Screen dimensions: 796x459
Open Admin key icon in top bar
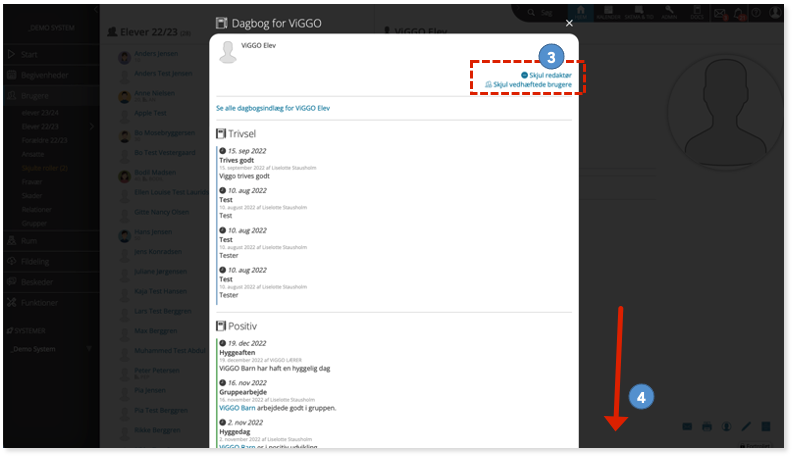click(669, 13)
